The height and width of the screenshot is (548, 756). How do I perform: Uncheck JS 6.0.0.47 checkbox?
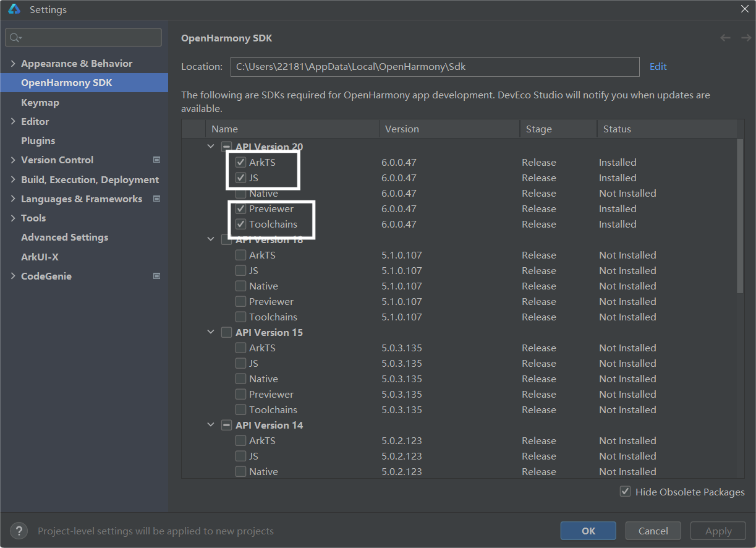[241, 178]
